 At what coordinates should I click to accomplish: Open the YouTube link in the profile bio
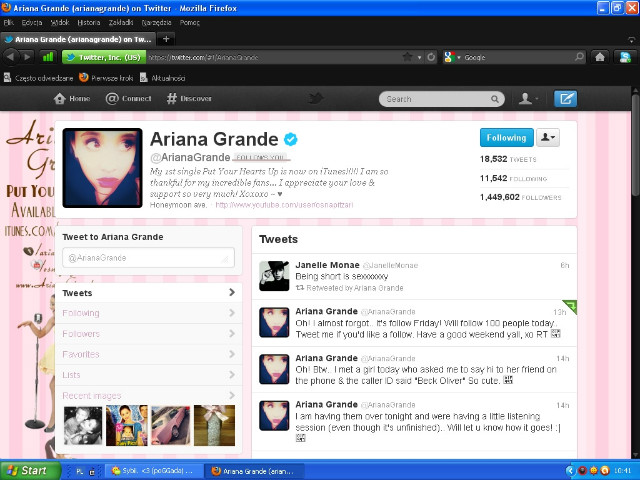[284, 205]
